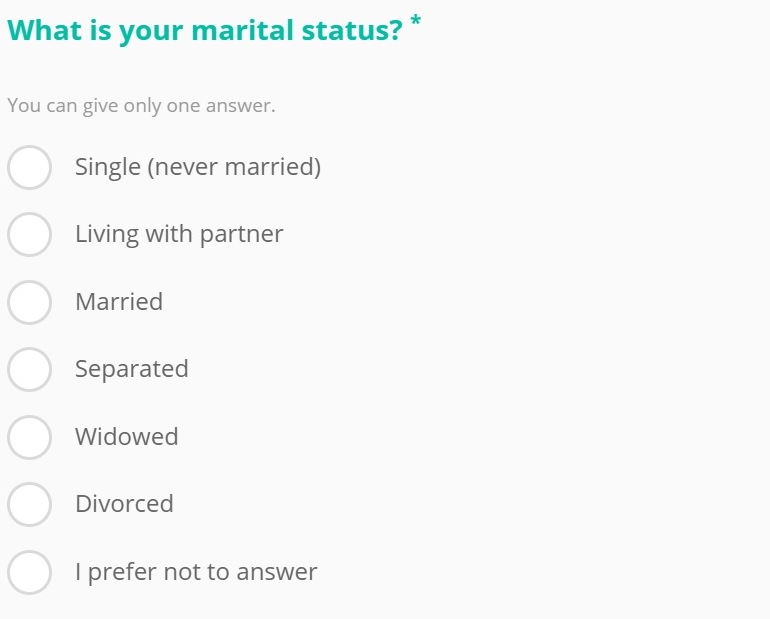Pick the Separated radio button

pos(29,370)
